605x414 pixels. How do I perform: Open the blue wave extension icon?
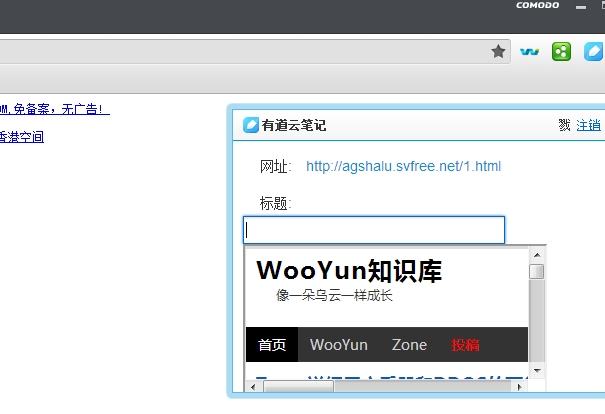coord(529,51)
